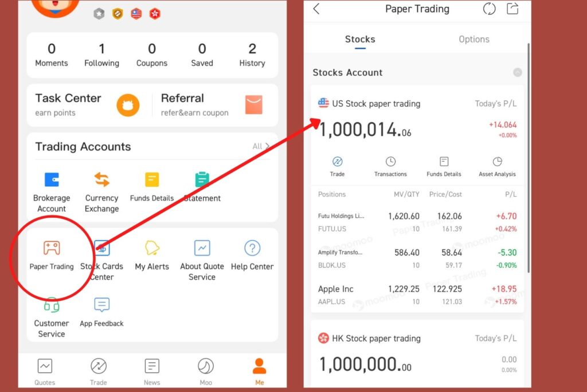Open Funds Details under Trading Accounts
Viewport: 587px width, 392px height.
152,187
